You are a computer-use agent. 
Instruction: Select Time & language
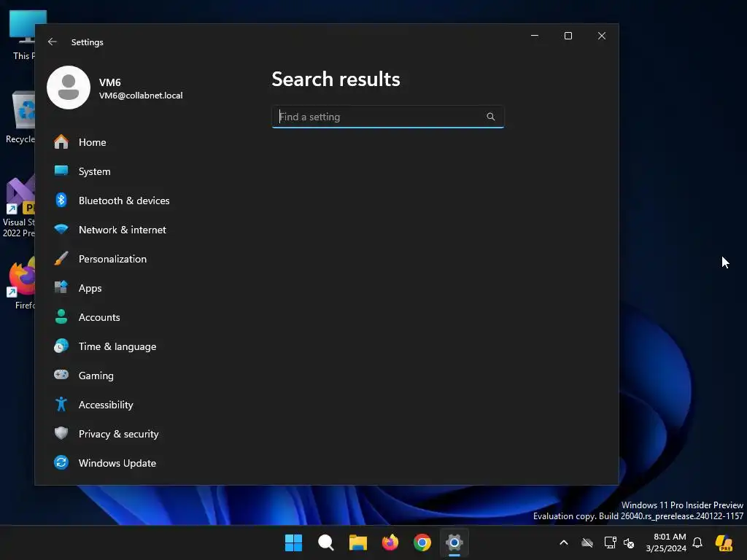pos(117,346)
